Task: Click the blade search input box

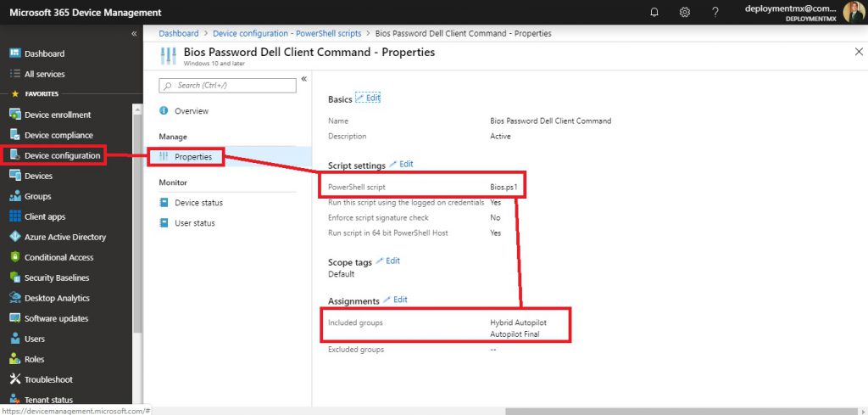Action: tap(227, 85)
